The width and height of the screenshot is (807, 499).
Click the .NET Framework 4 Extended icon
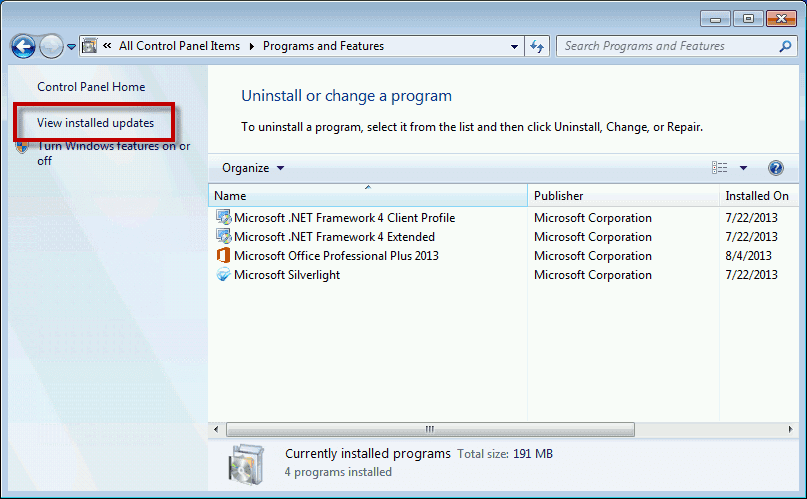223,237
